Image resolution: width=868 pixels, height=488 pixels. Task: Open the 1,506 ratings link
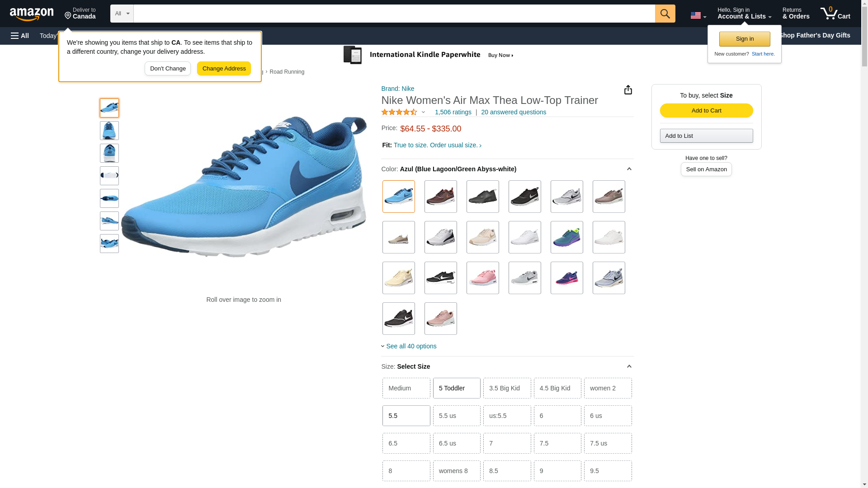[x=453, y=112]
